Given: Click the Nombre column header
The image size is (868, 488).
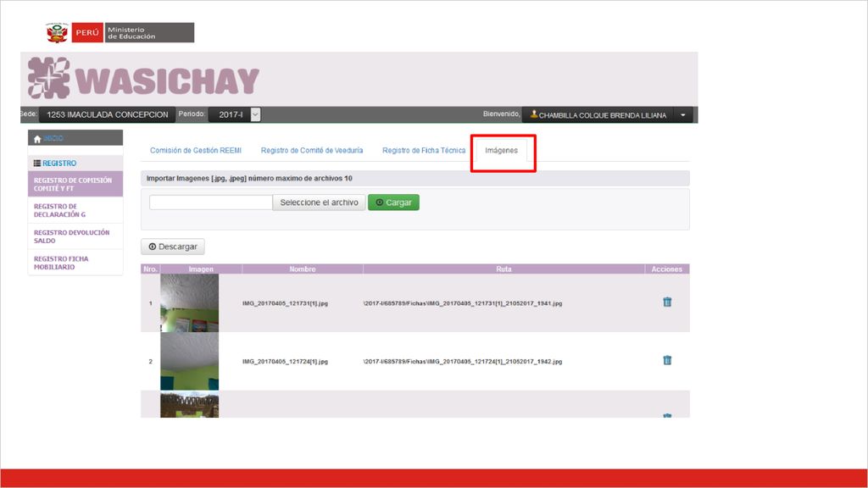Looking at the screenshot, I should 303,269.
